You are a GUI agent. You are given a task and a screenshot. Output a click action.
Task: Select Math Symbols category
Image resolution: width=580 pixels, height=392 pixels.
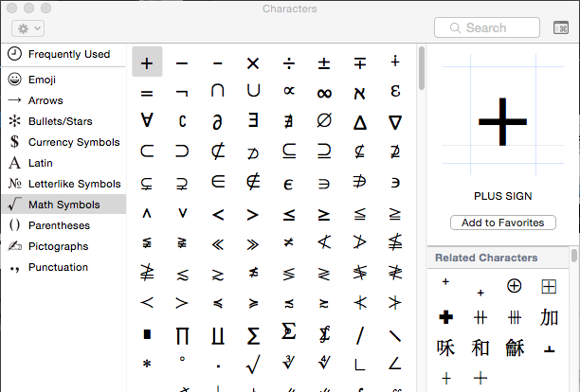(x=63, y=205)
